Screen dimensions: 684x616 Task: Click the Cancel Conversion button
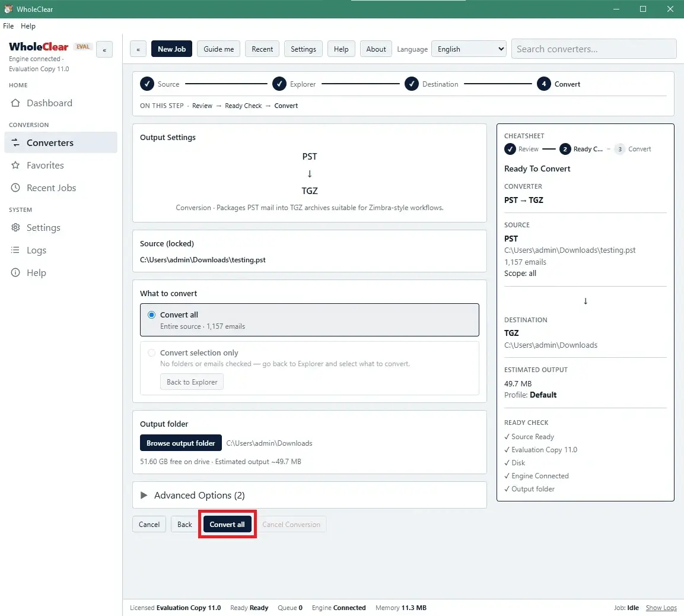click(x=291, y=524)
